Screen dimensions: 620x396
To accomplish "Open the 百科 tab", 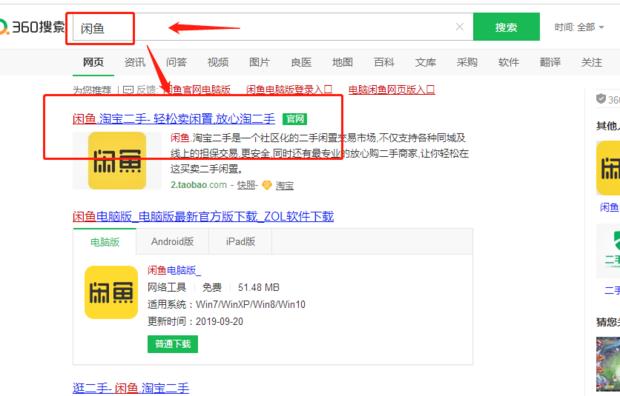I will [384, 62].
